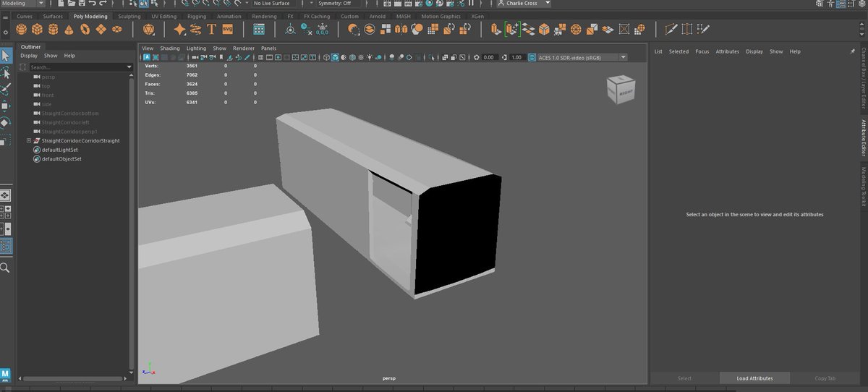Click the magnifier search icon in left toolbar
868x392 pixels.
coord(5,268)
